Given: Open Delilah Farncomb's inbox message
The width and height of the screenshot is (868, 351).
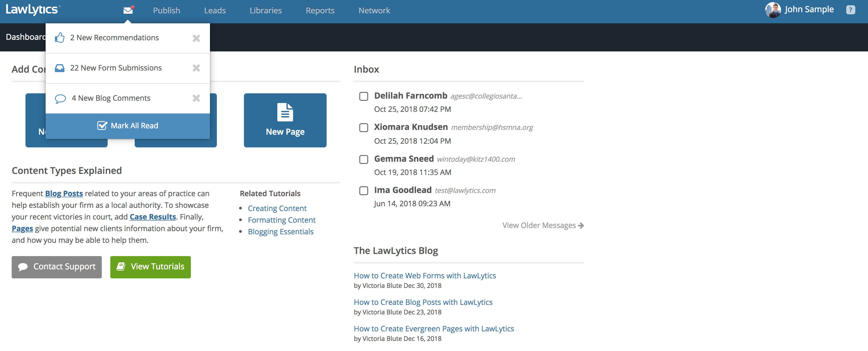Looking at the screenshot, I should (410, 96).
